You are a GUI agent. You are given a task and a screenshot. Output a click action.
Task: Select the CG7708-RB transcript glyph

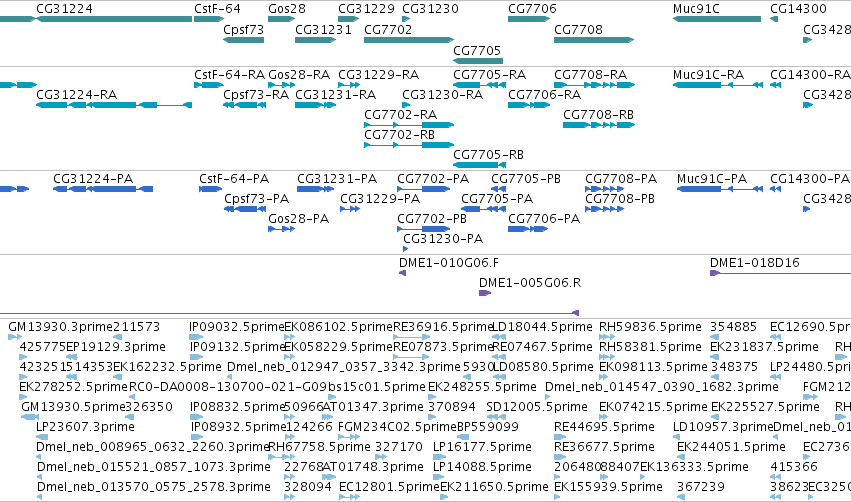[x=599, y=125]
